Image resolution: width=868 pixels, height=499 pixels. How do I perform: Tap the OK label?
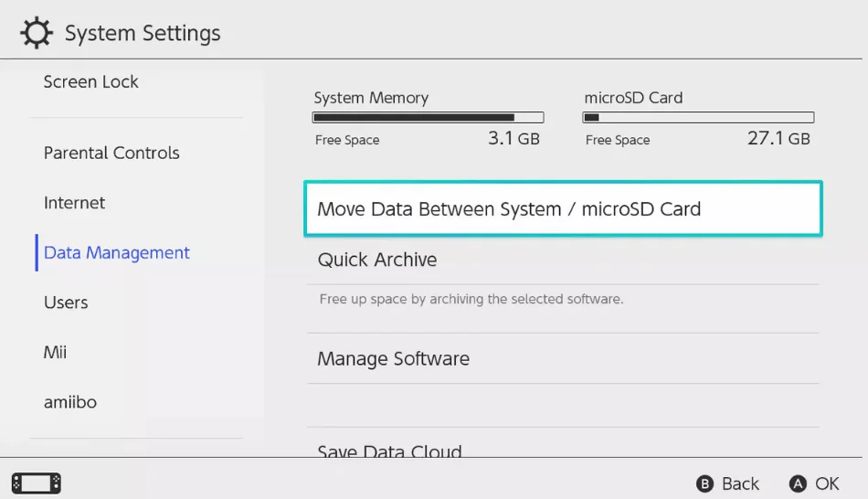827,483
